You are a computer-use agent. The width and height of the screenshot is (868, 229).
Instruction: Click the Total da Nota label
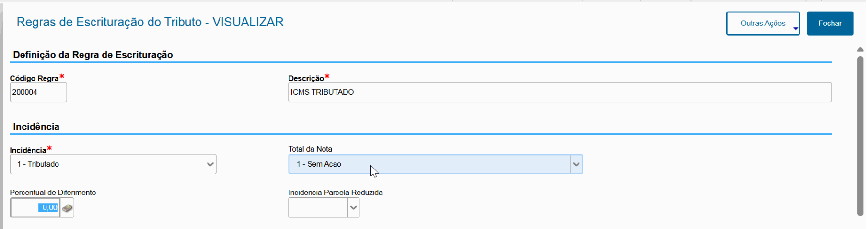tap(310, 149)
